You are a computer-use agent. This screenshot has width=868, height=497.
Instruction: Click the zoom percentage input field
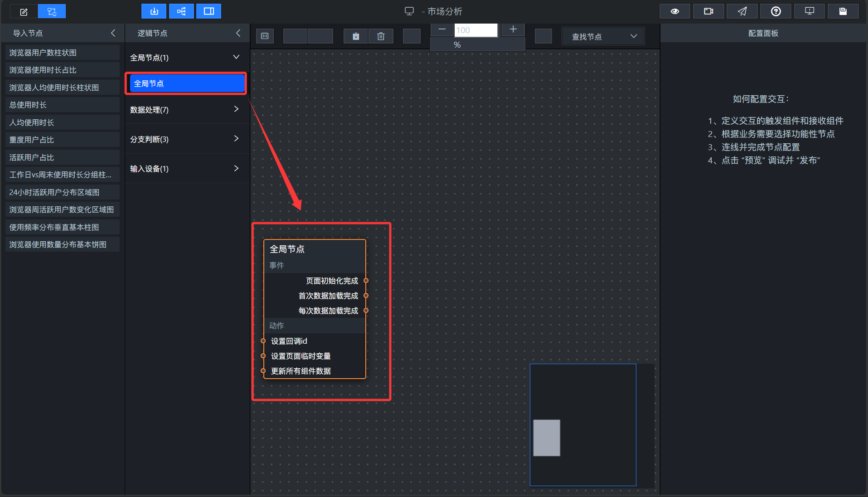pos(476,30)
